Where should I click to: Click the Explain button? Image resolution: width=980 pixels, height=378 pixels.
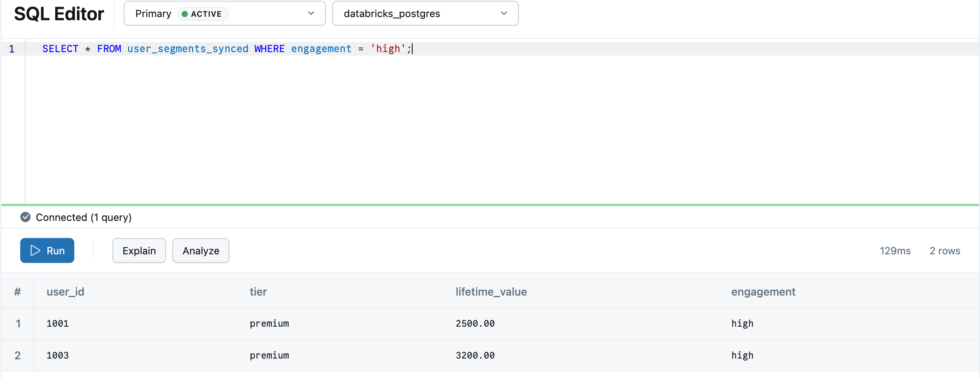click(x=139, y=250)
